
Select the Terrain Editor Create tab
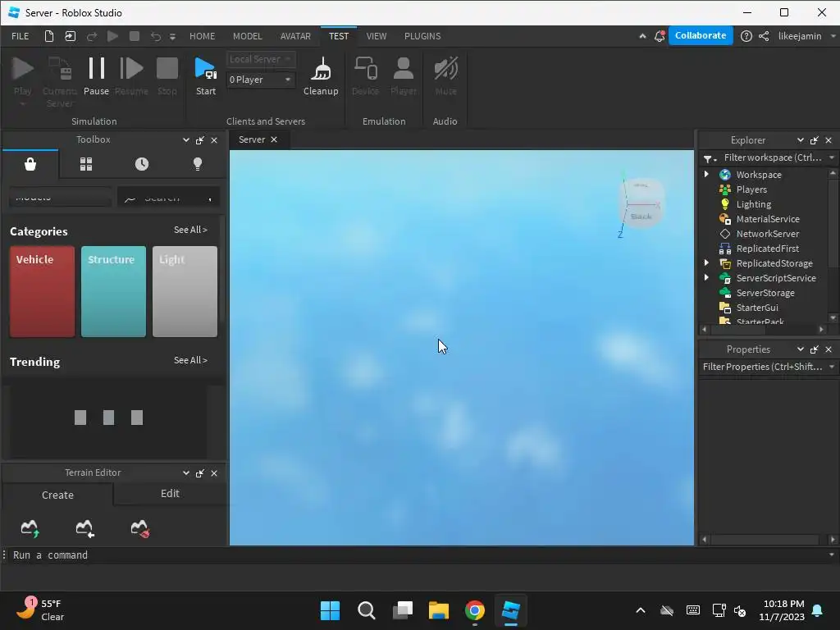(x=58, y=495)
